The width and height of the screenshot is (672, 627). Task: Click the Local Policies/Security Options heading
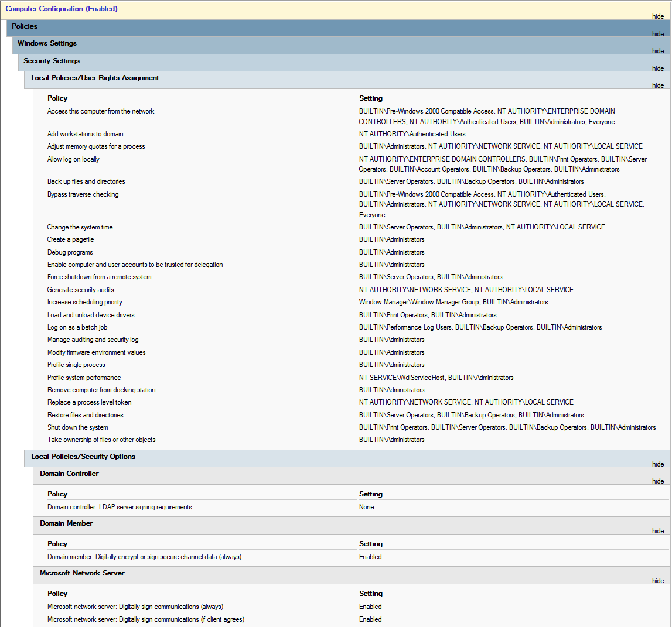[x=83, y=457]
